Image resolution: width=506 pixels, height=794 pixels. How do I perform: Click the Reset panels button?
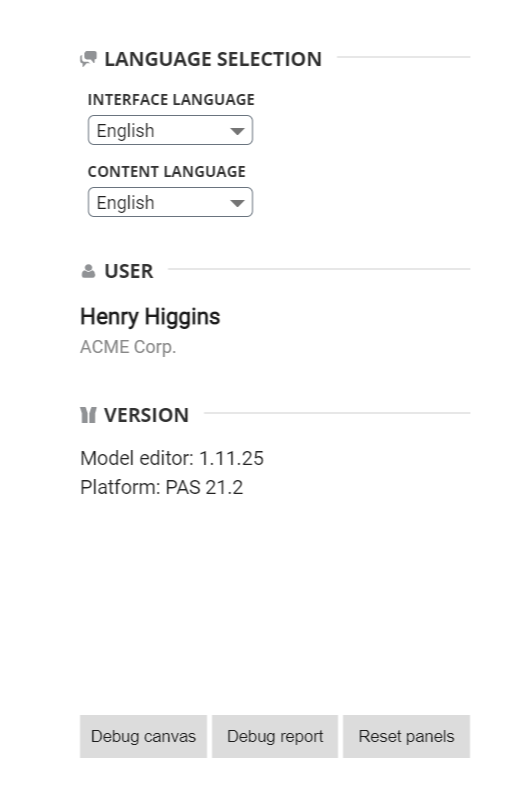click(x=407, y=736)
